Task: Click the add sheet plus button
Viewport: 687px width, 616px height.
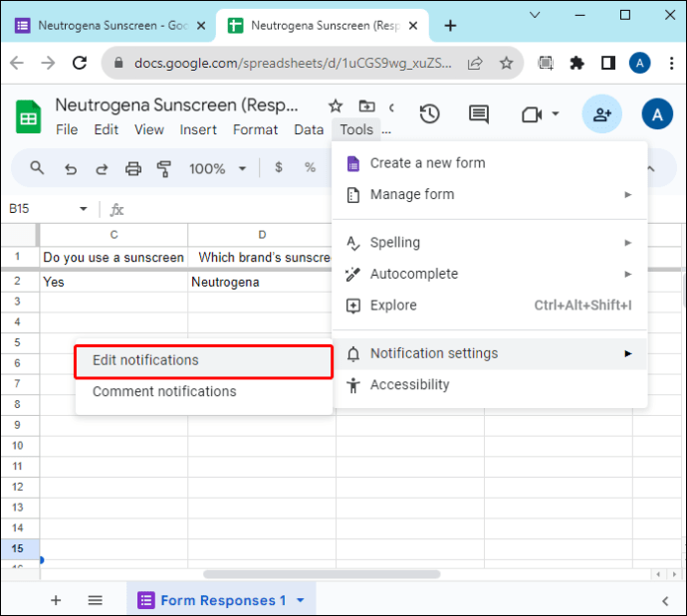Action: (56, 600)
